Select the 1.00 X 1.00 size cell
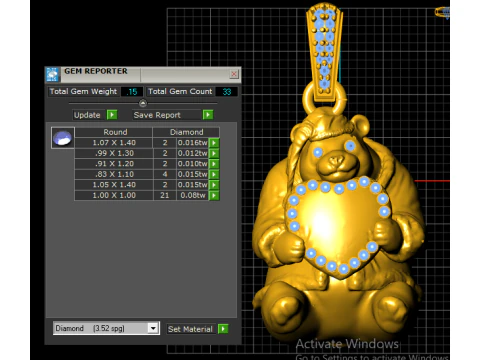The image size is (480, 360). 114,195
